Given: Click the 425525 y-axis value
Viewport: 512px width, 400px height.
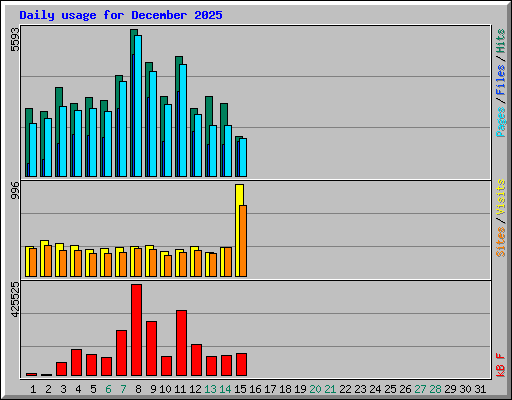Looking at the screenshot, I should [15, 299].
